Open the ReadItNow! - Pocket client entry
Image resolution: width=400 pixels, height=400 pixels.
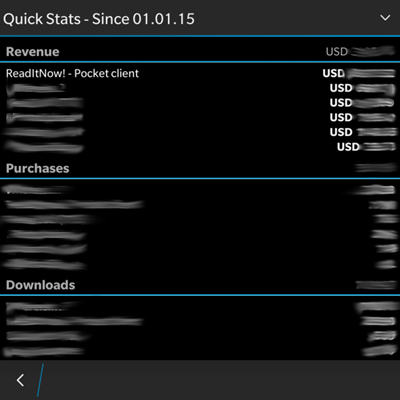coord(72,73)
